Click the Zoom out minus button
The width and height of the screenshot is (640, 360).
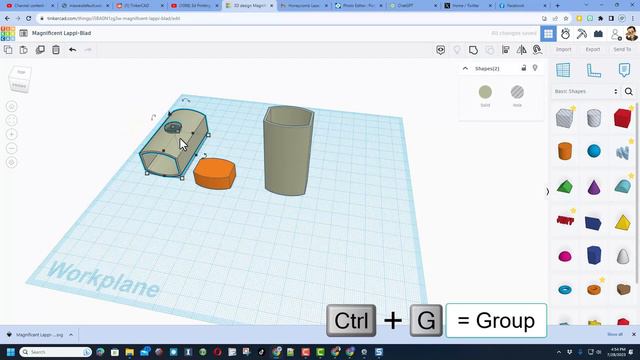(x=11, y=148)
